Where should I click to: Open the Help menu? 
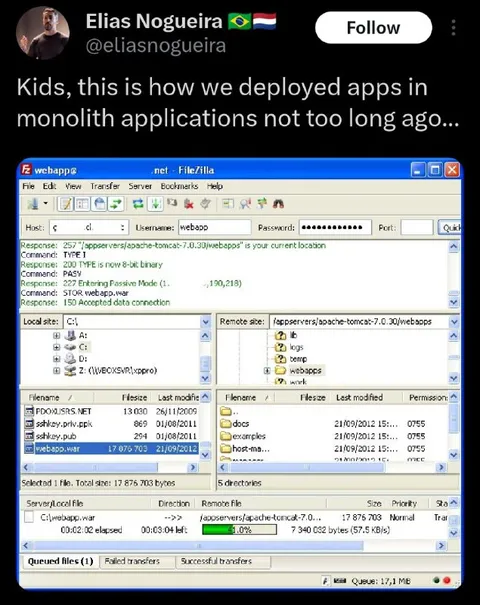coord(215,186)
